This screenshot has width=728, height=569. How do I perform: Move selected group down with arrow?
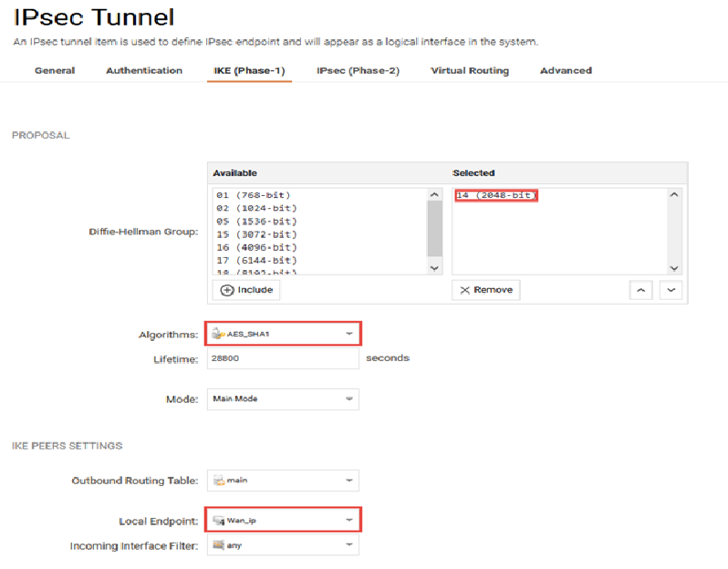[x=671, y=290]
